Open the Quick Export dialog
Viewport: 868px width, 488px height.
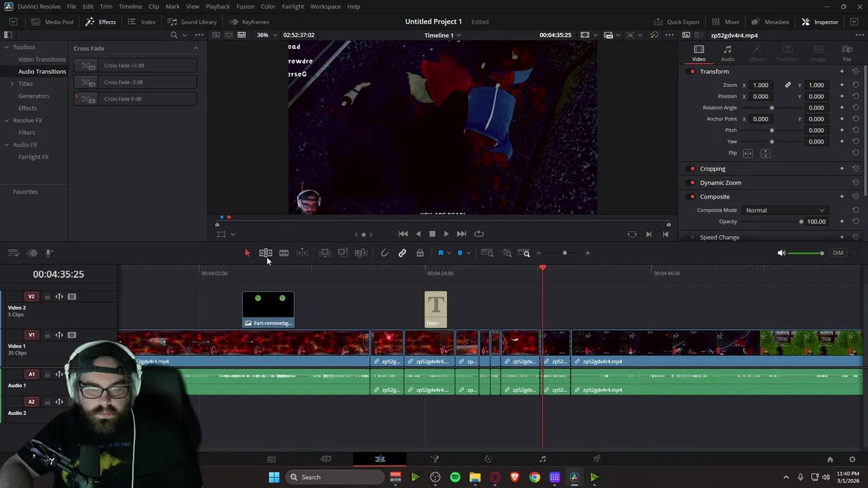(x=676, y=22)
